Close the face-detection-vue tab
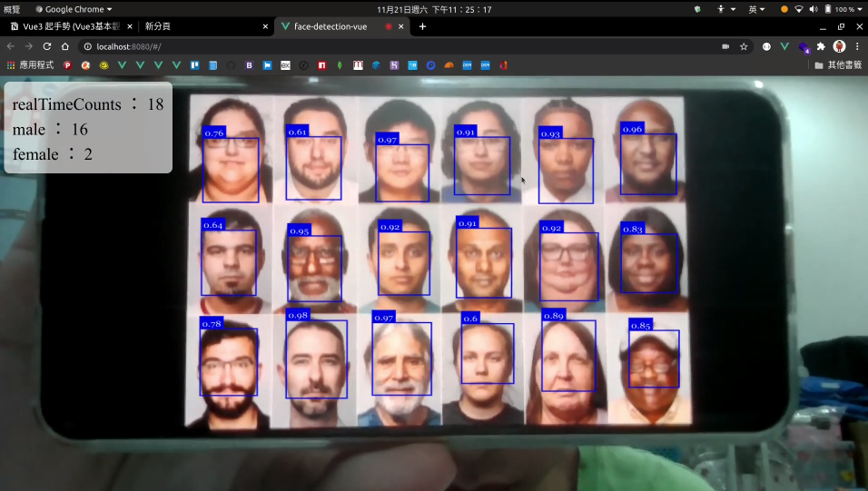The image size is (868, 491). click(x=403, y=26)
